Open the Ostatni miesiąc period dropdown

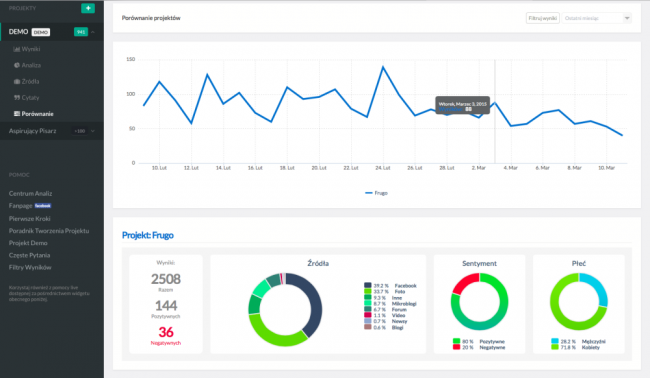click(597, 18)
